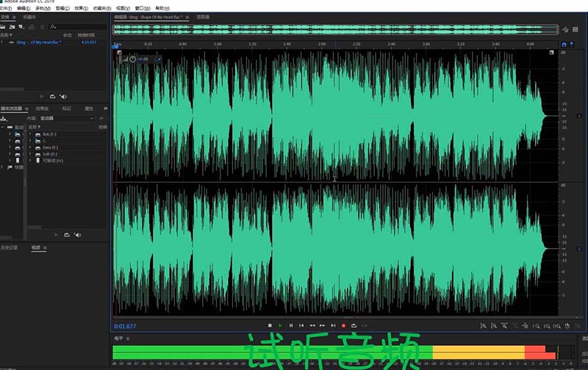
Task: Toggle loop playback in transport bar
Action: point(354,325)
